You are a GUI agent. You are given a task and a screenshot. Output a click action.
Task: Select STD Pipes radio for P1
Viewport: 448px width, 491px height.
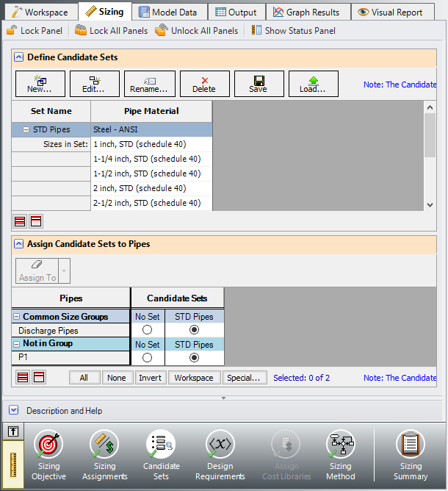[x=194, y=357]
